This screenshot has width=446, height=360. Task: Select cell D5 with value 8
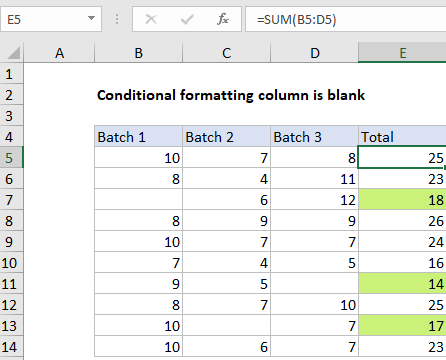315,158
